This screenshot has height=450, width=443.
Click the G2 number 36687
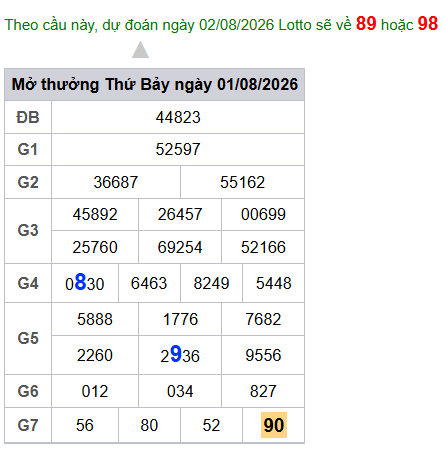[116, 182]
